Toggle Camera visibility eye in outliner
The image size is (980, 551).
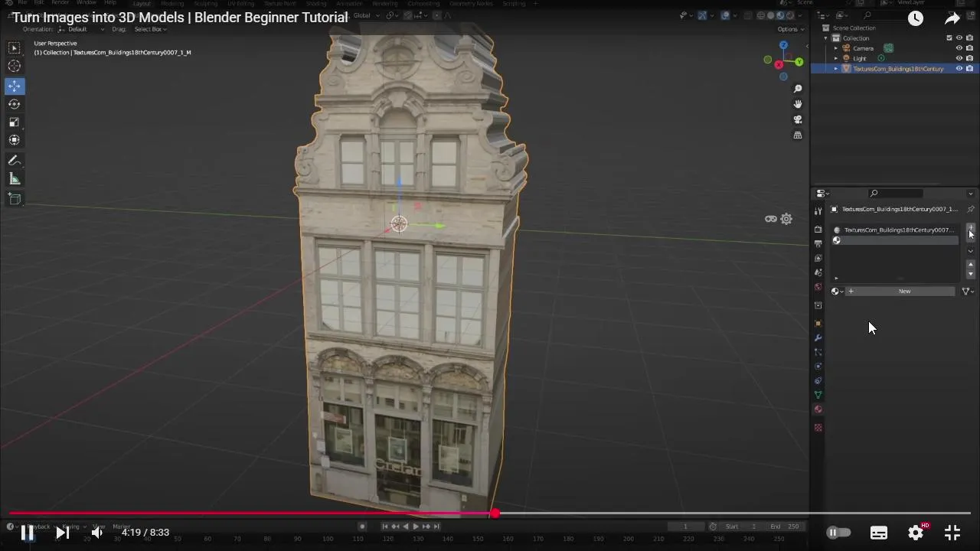[959, 48]
